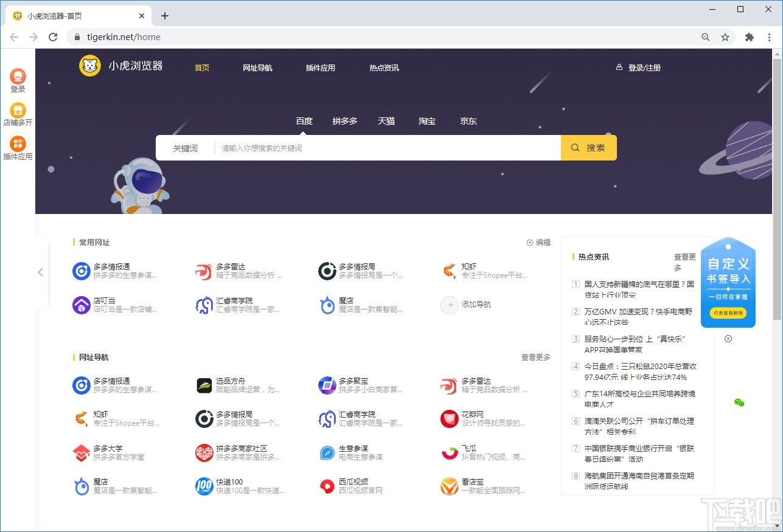The width and height of the screenshot is (783, 532).
Task: Click the 花瓣网 flower icon
Action: pyautogui.click(x=448, y=419)
